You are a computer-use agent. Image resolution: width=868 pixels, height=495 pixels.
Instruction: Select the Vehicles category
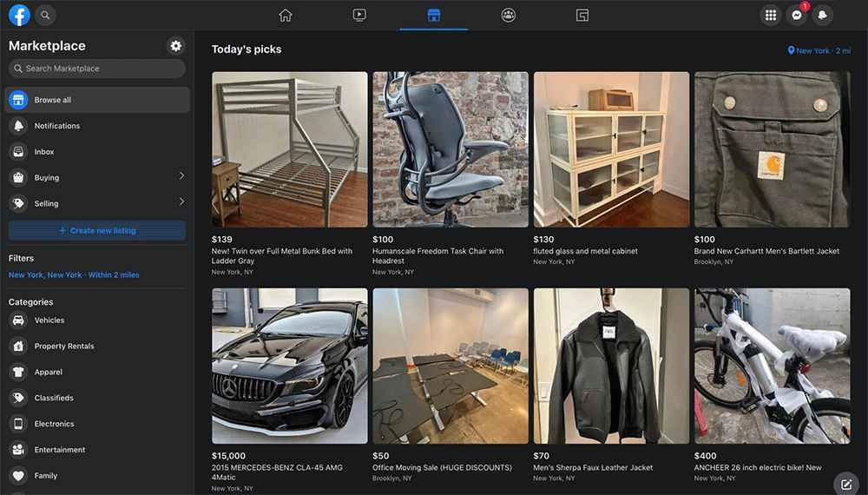[x=49, y=320]
